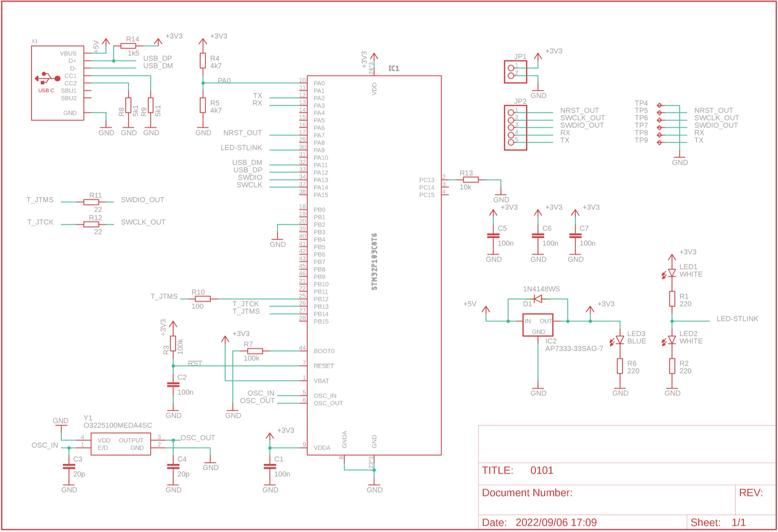
Task: Click the 1N4148WS diode D1 symbol
Action: tap(538, 299)
